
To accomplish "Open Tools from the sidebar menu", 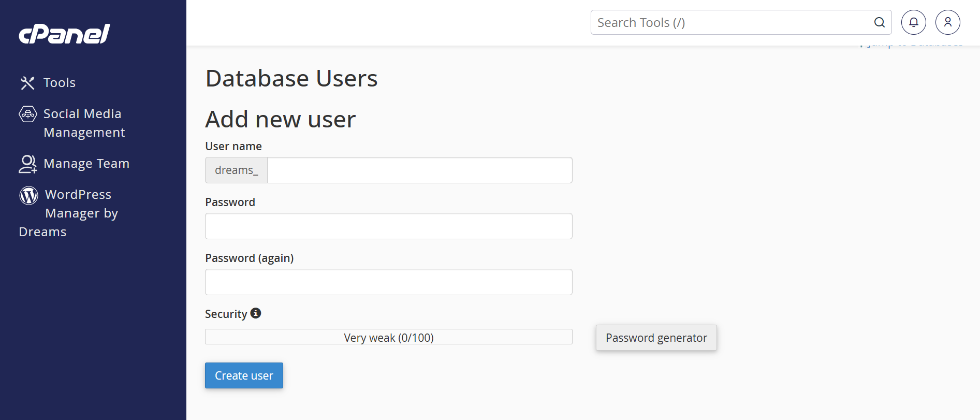I will tap(60, 83).
